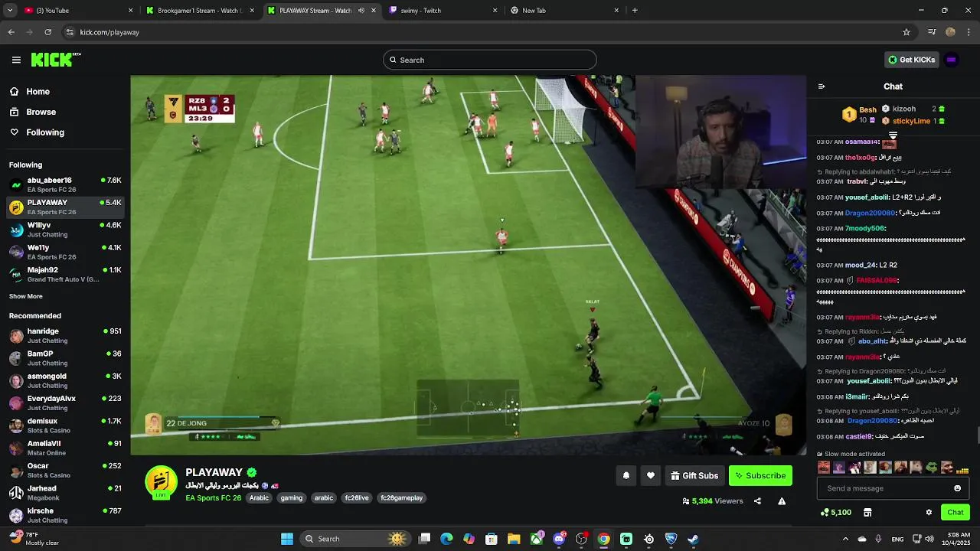Open a new browser tab

(635, 11)
